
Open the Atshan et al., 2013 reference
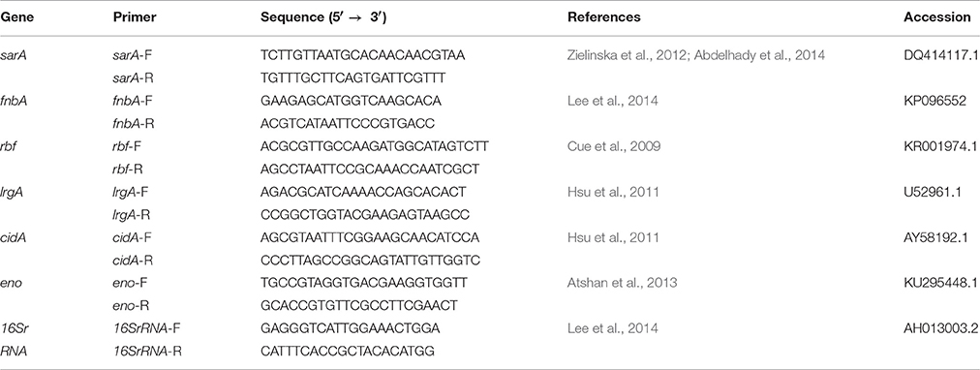click(x=622, y=283)
